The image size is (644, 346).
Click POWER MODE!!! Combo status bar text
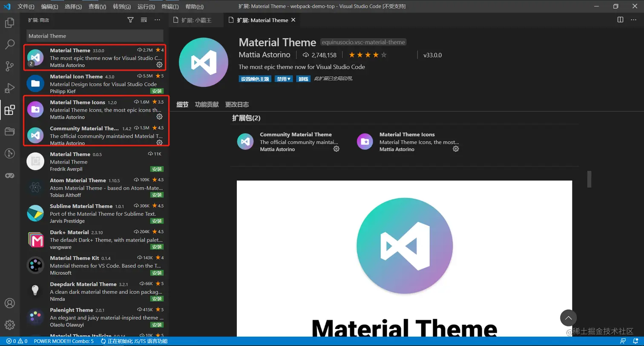[x=63, y=341]
